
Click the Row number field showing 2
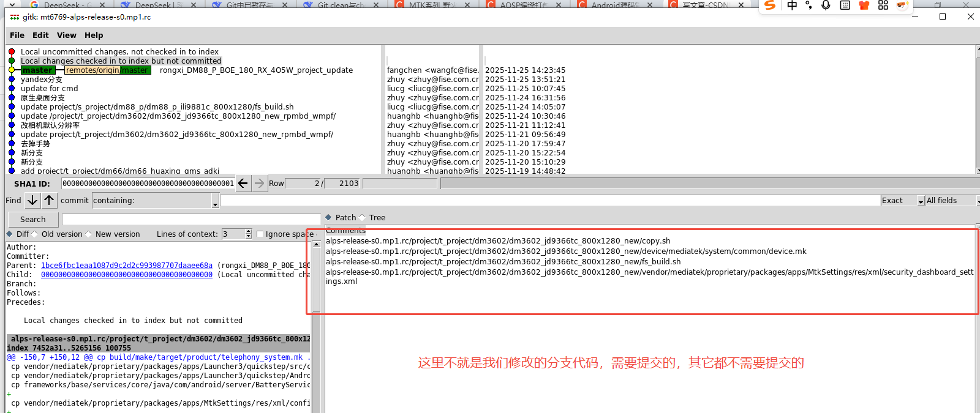pyautogui.click(x=303, y=183)
